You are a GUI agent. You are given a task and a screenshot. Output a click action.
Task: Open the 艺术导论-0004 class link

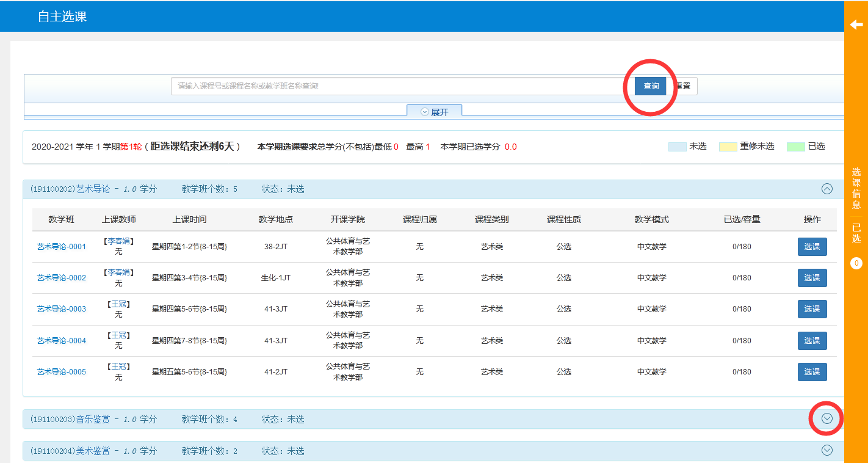(62, 341)
